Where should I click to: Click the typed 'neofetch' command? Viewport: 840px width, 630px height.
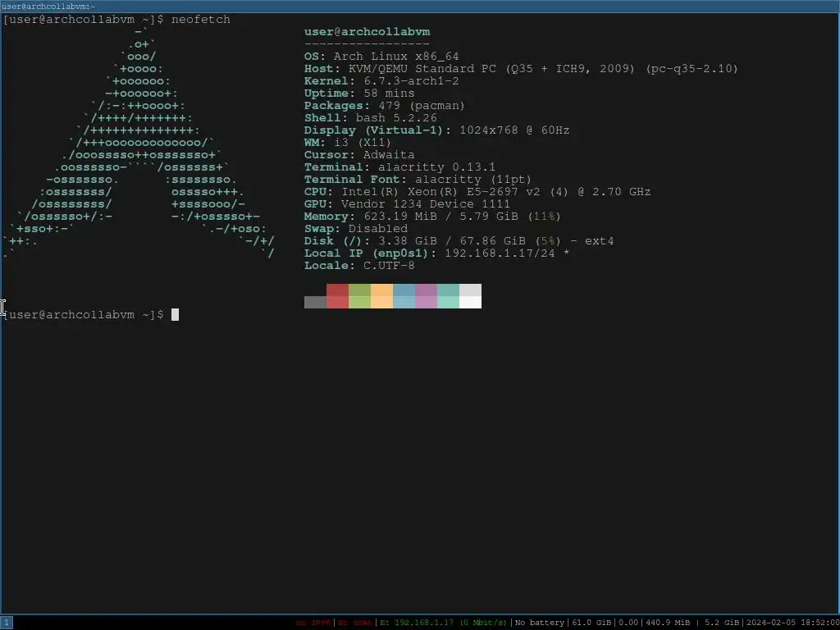pos(201,20)
